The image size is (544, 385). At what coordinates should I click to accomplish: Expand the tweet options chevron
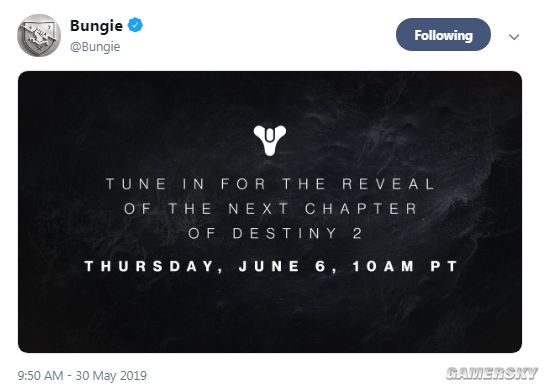pos(514,36)
